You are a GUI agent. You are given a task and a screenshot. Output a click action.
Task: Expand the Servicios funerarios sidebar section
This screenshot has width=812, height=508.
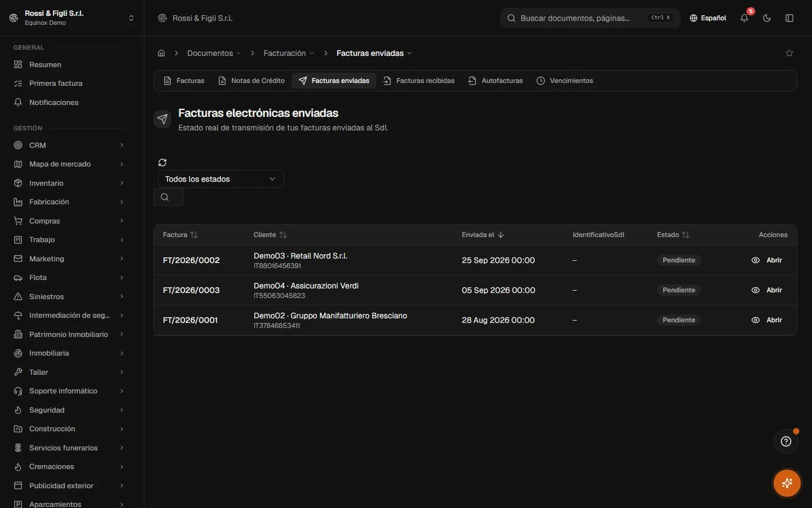coord(69,448)
